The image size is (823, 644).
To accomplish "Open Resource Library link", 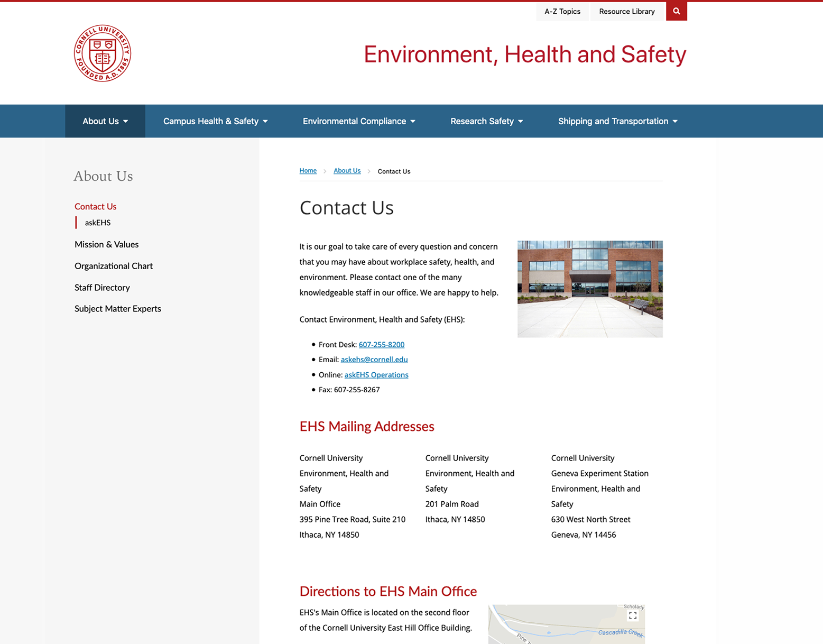I will tap(627, 11).
